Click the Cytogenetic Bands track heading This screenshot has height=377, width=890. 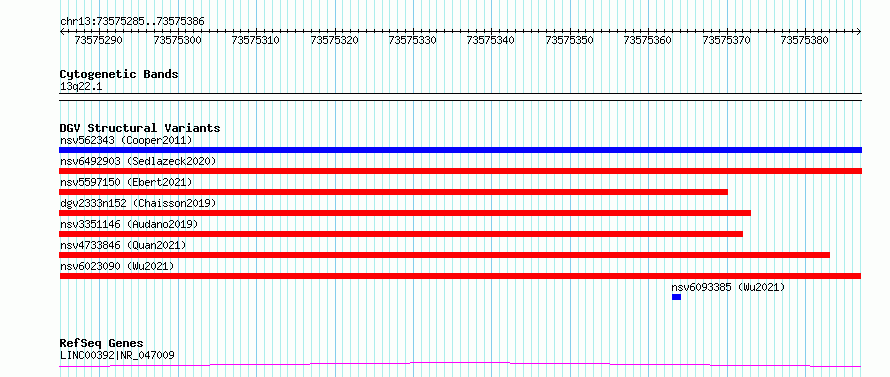click(119, 74)
